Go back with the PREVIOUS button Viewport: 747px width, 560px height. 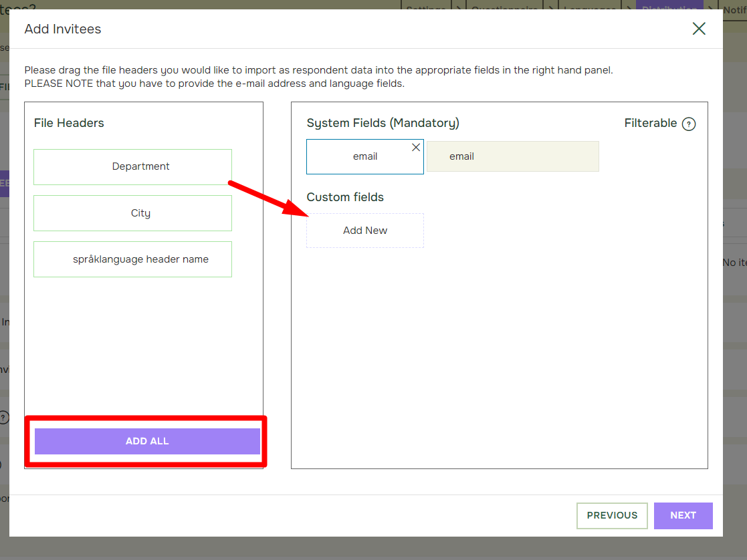coord(612,515)
